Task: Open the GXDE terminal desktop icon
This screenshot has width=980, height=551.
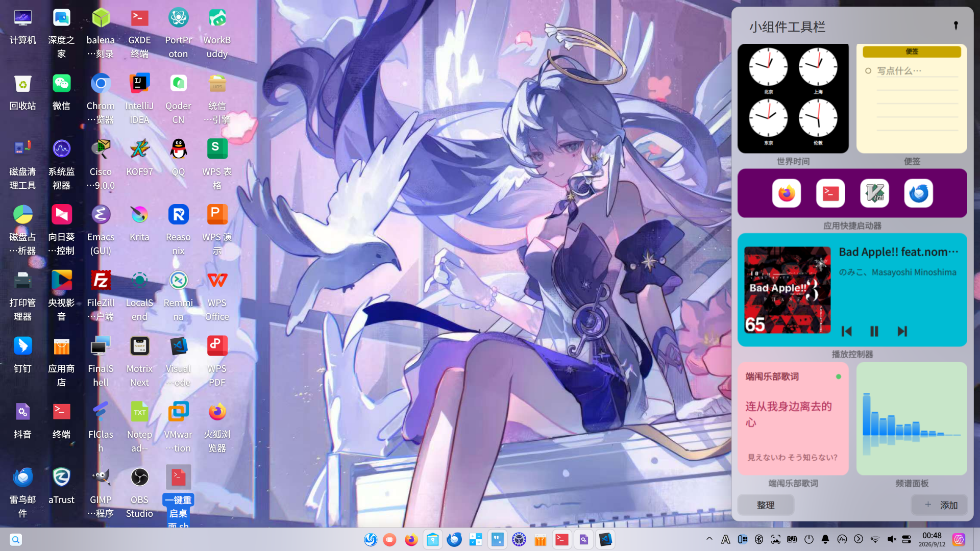Action: coord(139,18)
